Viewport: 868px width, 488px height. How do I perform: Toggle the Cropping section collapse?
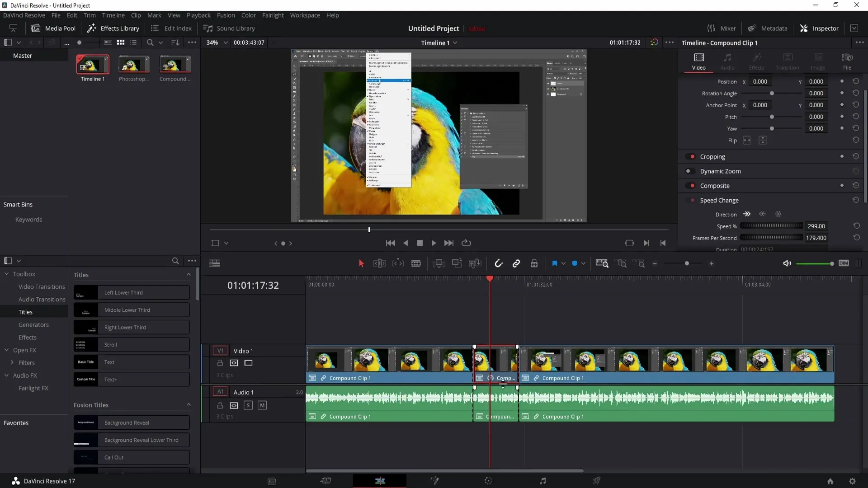click(713, 156)
